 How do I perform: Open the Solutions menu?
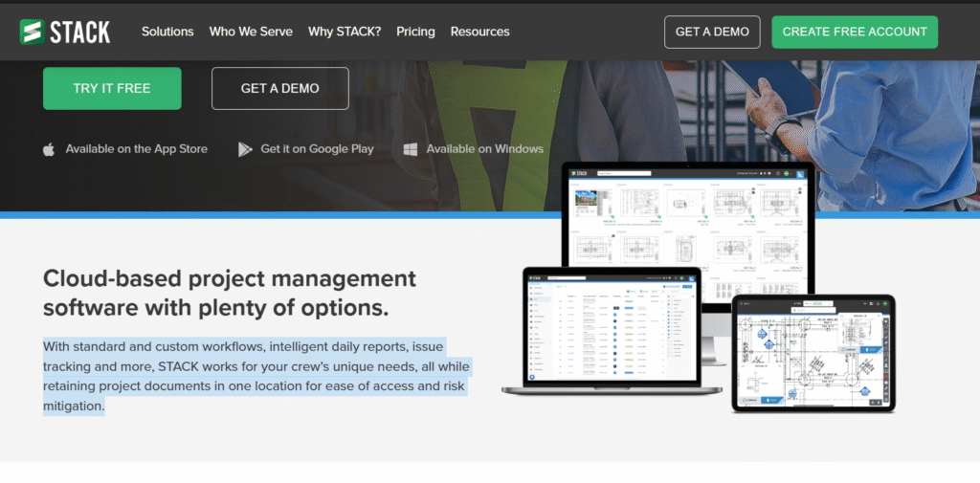point(167,32)
